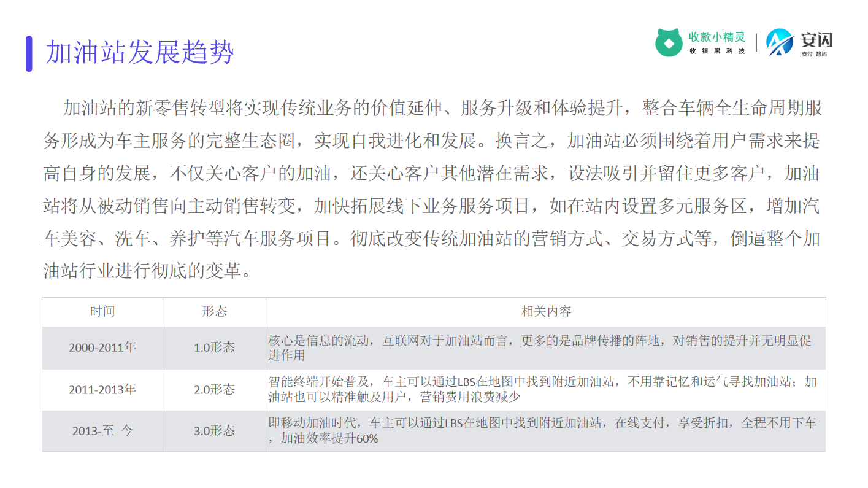
Task: Select the 2000-2011年 cell
Action: [x=102, y=347]
